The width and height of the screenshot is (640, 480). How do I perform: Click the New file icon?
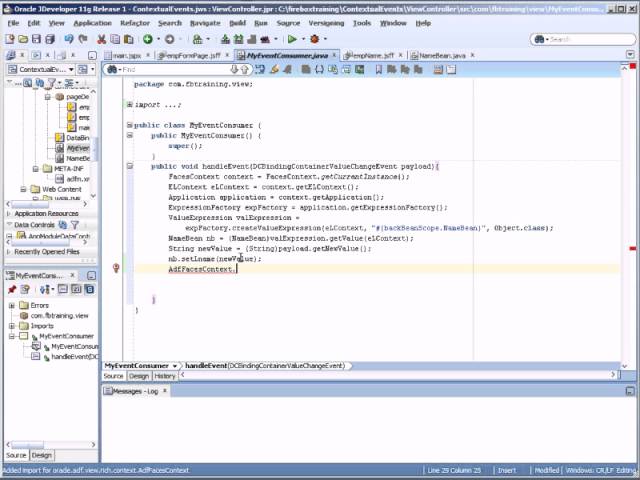[x=10, y=39]
